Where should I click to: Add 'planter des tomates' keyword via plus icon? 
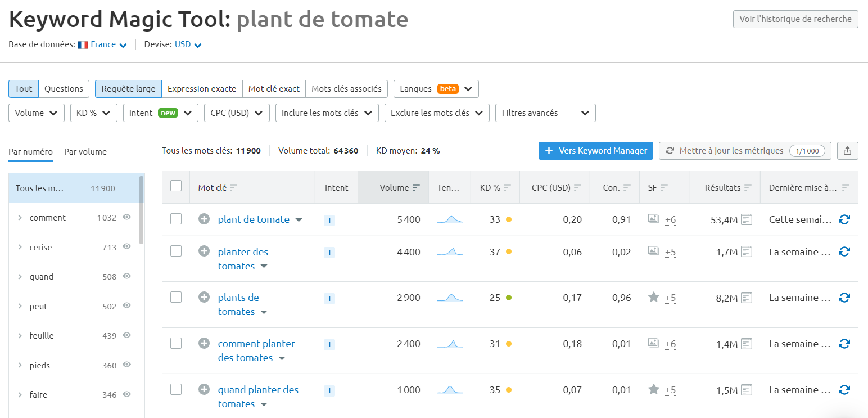pyautogui.click(x=204, y=251)
